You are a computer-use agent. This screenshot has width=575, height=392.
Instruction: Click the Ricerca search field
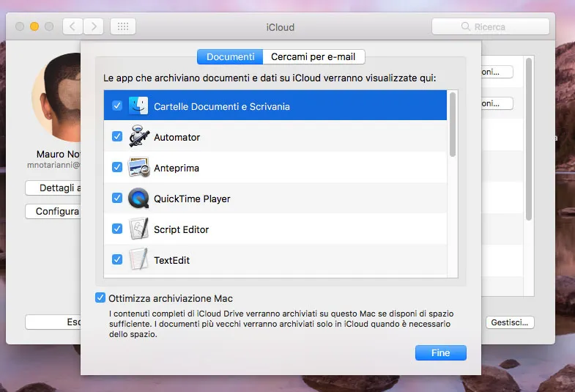coord(491,26)
